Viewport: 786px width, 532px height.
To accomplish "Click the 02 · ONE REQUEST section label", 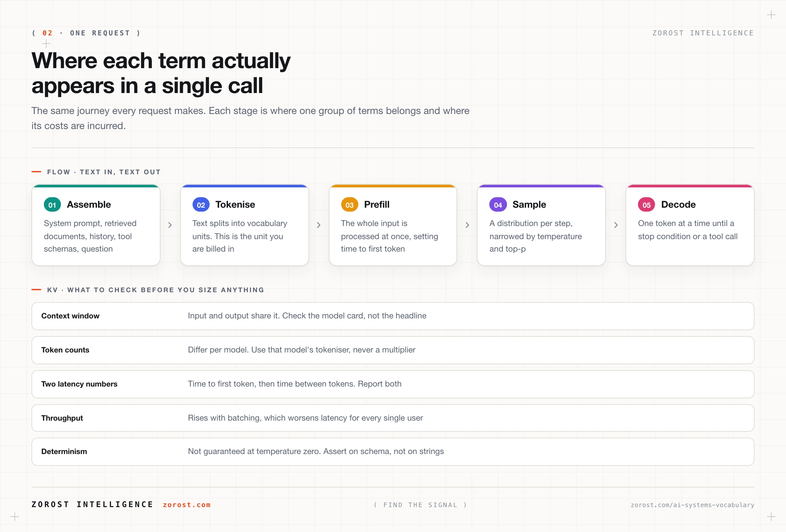I will [86, 33].
